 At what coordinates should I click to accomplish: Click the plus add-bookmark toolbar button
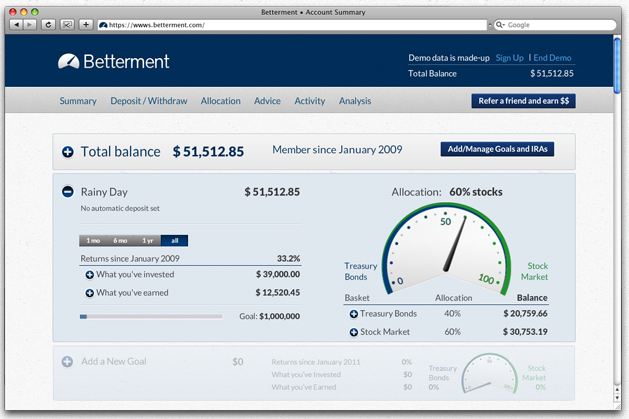[x=86, y=24]
